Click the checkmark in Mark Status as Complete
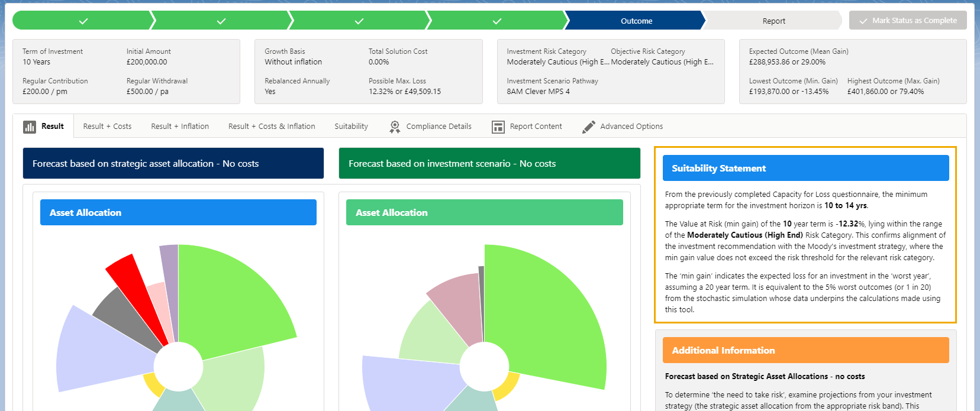Screen dimensions: 980x411 (863, 21)
